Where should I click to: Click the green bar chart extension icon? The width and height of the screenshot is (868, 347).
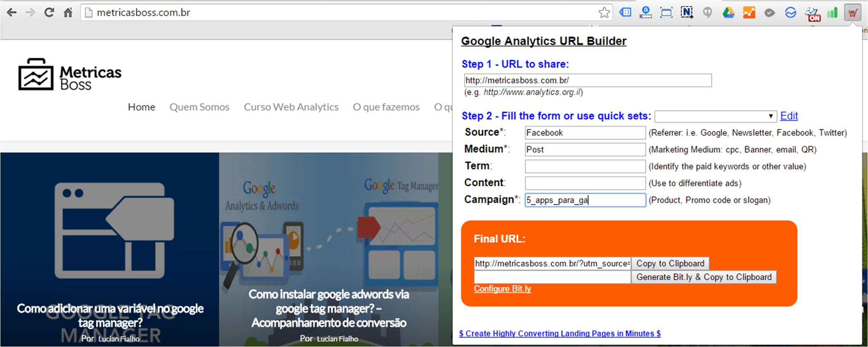point(832,12)
